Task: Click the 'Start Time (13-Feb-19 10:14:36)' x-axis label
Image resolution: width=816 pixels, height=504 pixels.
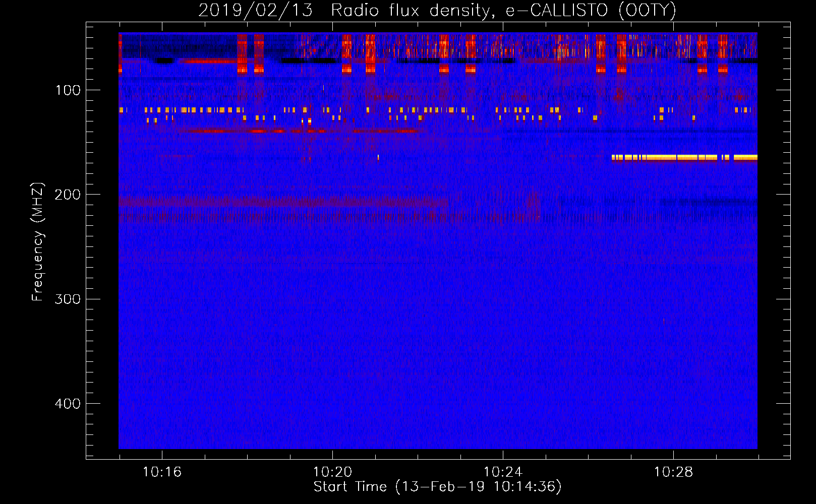Action: pos(437,487)
